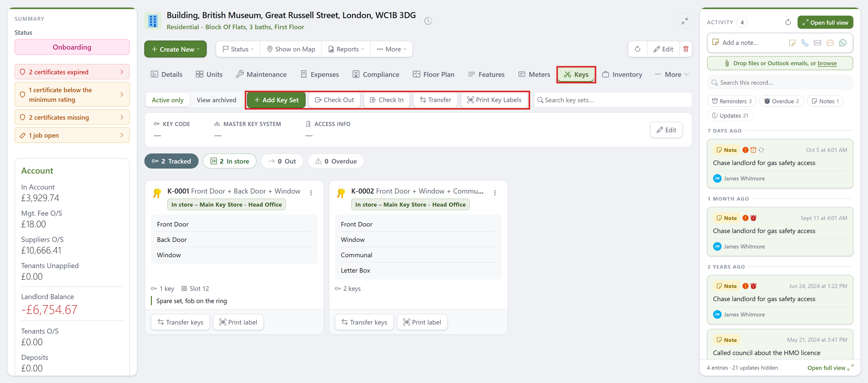Switch to View archived key sets
The image size is (868, 383).
(216, 100)
